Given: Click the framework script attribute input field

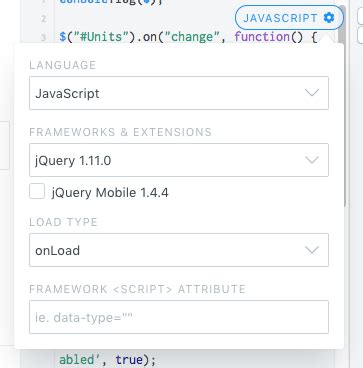Looking at the screenshot, I should point(179,317).
